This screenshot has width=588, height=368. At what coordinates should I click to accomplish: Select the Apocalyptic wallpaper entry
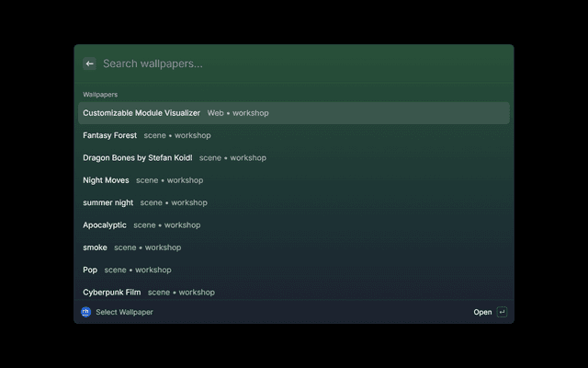[x=294, y=224]
